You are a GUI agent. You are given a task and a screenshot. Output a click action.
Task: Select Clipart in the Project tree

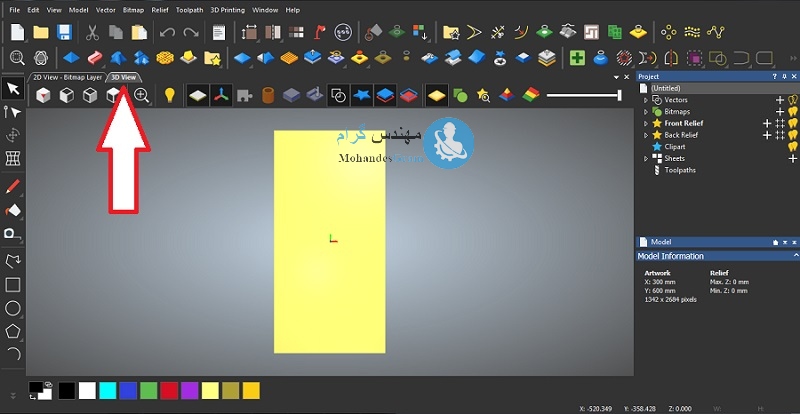(675, 146)
